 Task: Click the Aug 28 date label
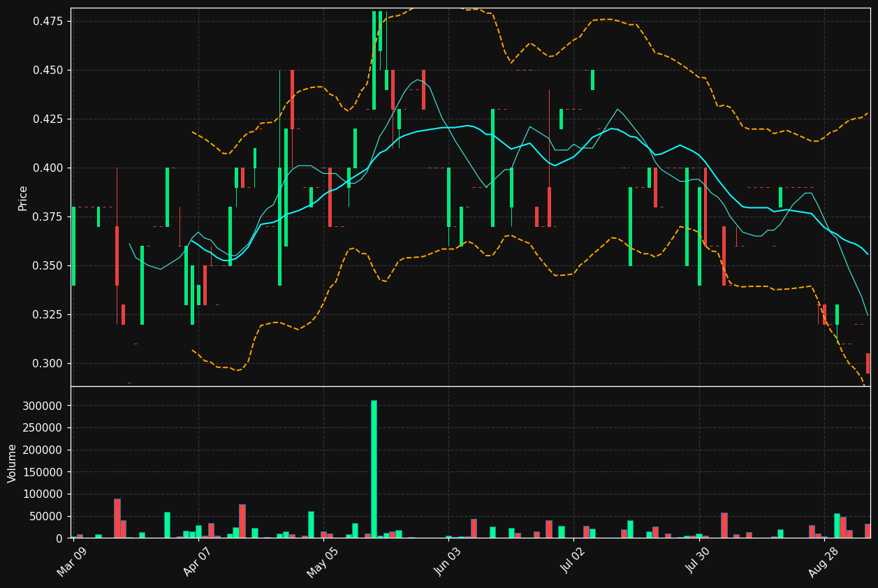823,561
